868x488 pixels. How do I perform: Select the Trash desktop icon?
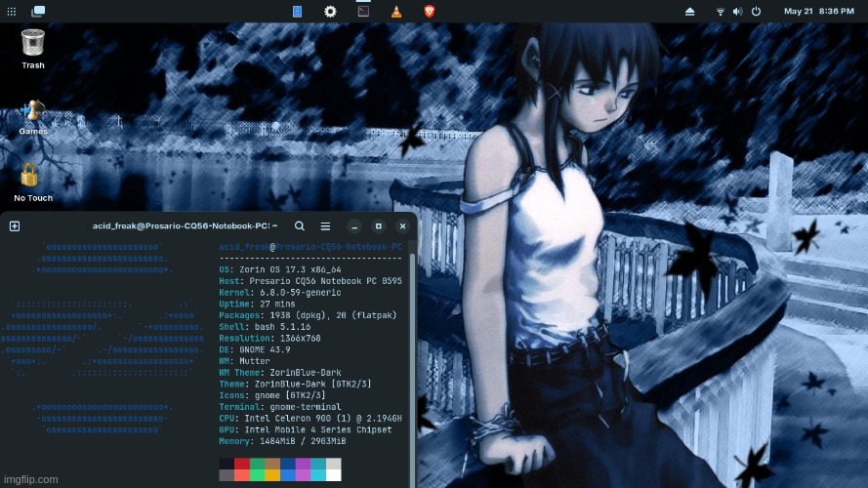pyautogui.click(x=32, y=49)
